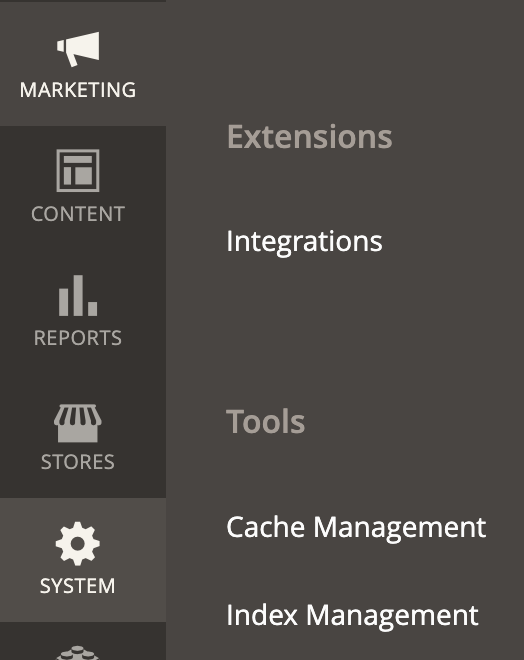Open Index Management under Tools
Viewport: 524px width, 660px height.
click(352, 615)
